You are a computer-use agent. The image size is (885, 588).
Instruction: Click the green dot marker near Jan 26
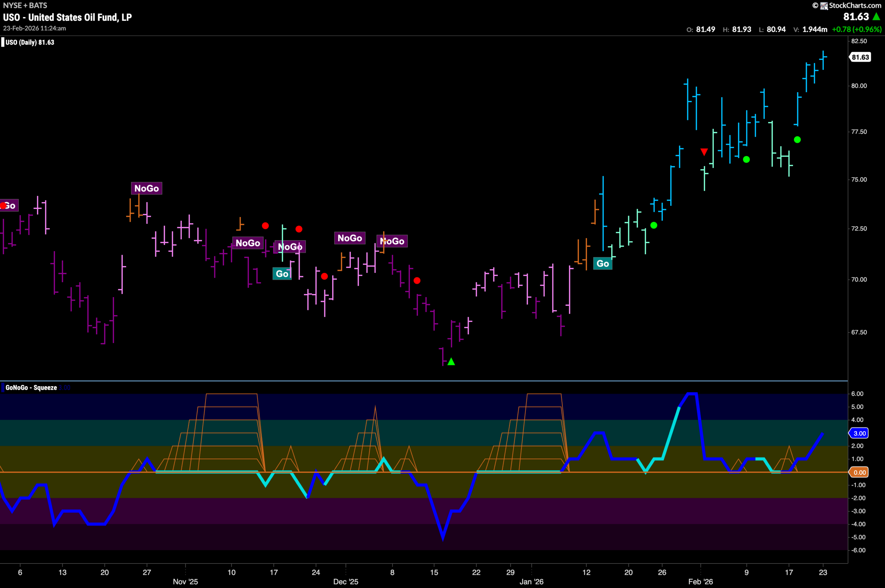point(654,225)
